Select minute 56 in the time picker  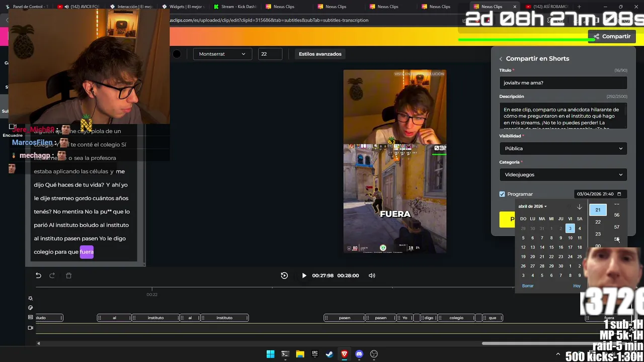[617, 215]
